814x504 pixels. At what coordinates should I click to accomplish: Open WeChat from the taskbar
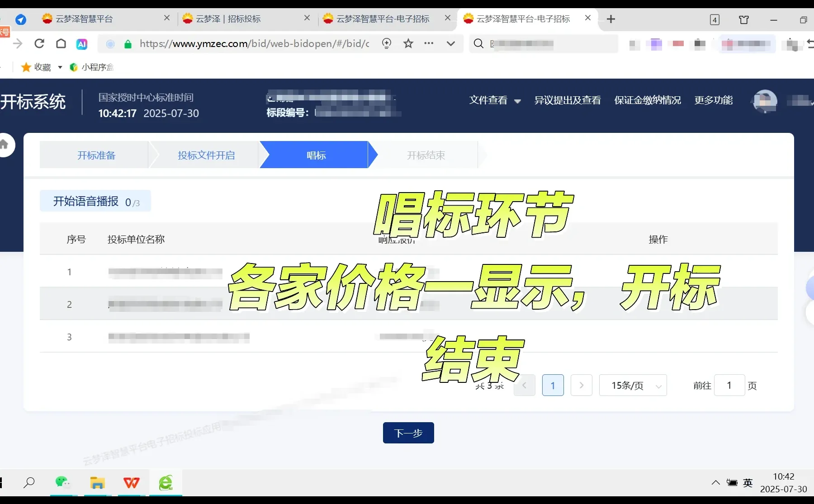tap(63, 483)
